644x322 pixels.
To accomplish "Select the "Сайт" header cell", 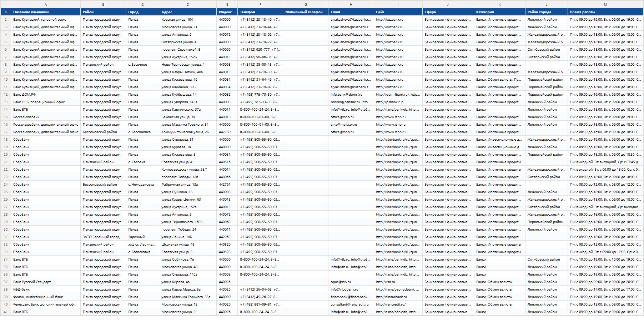I will point(398,12).
